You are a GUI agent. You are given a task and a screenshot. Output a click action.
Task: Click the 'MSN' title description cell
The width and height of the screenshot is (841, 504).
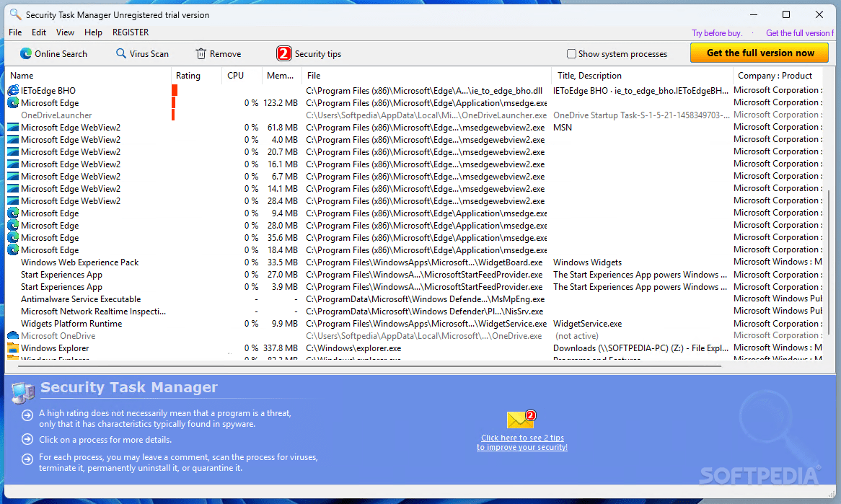coord(563,128)
